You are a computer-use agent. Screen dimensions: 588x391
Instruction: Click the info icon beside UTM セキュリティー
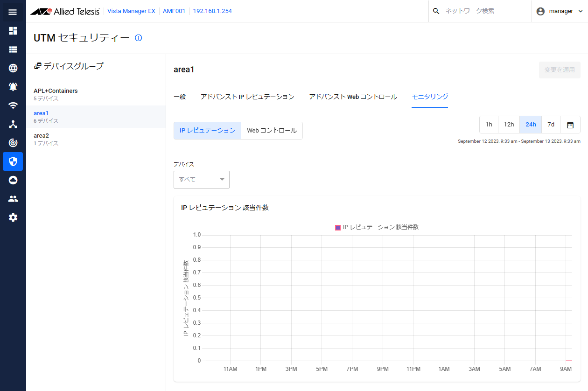(138, 38)
